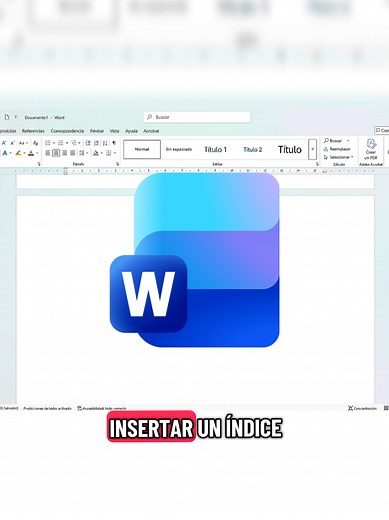Toggle the bullet list icon
The width and height of the screenshot is (389, 520).
click(48, 143)
